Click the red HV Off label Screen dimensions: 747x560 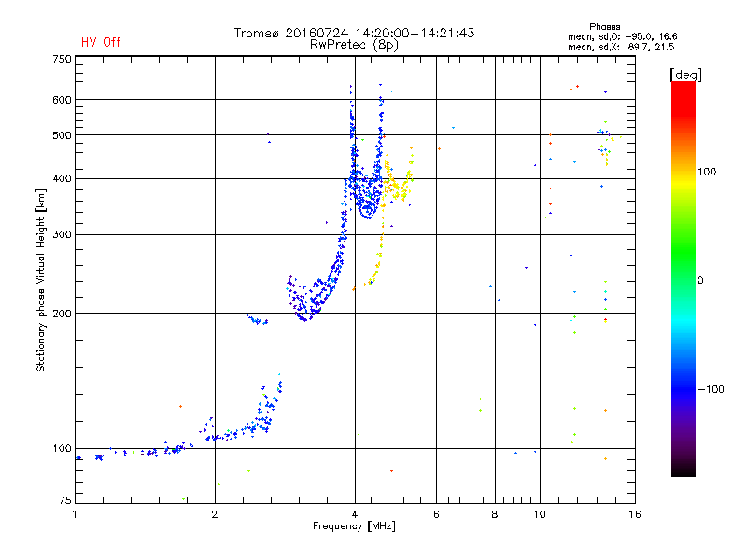tap(101, 42)
